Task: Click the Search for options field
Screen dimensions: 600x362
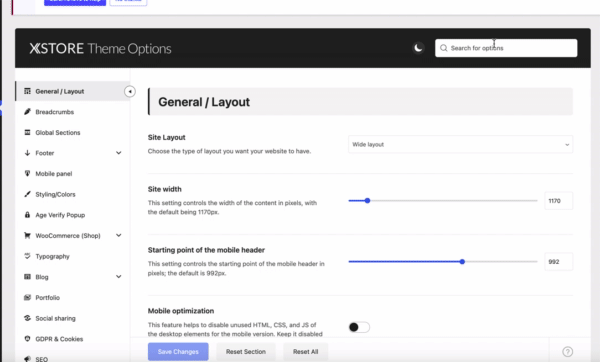Action: 506,48
